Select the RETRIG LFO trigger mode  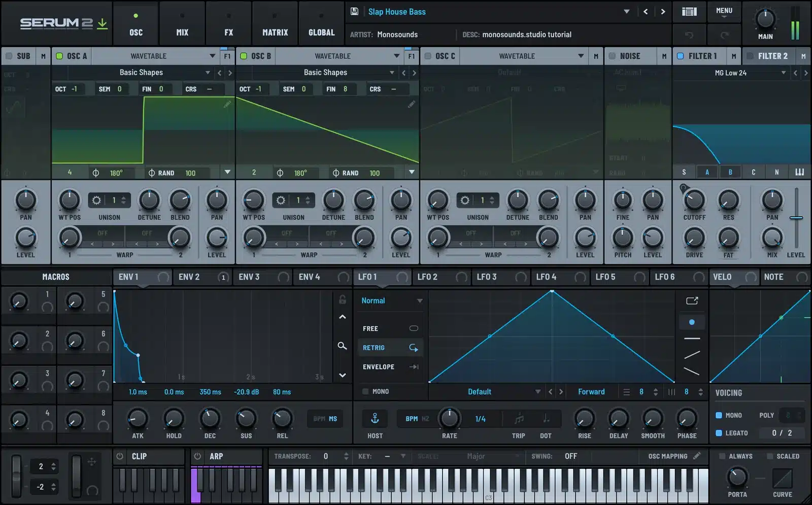tap(390, 348)
